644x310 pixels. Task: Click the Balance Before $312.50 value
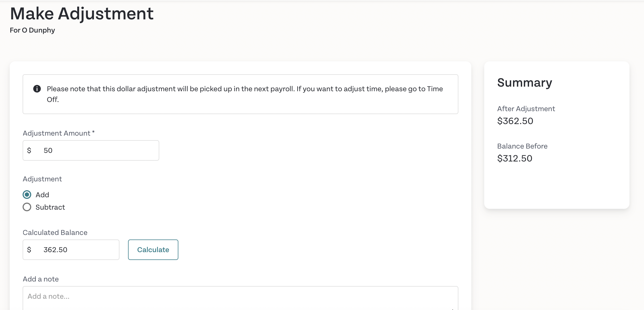pyautogui.click(x=515, y=158)
